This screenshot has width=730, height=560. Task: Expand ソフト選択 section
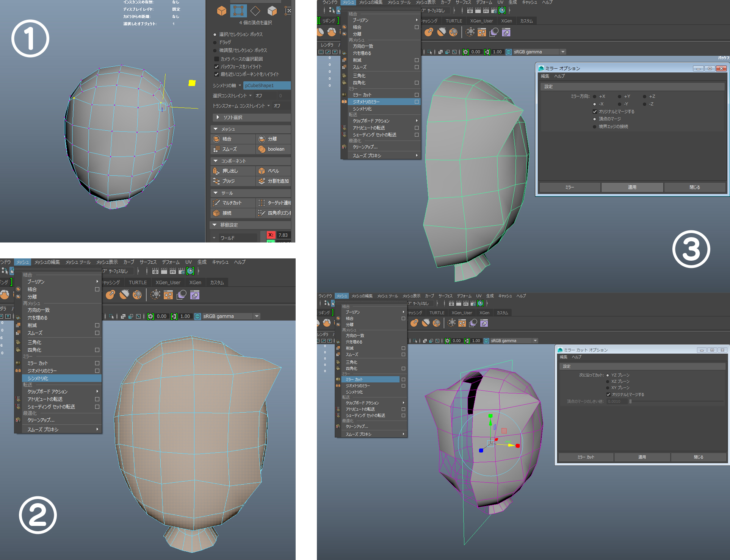[x=218, y=117]
